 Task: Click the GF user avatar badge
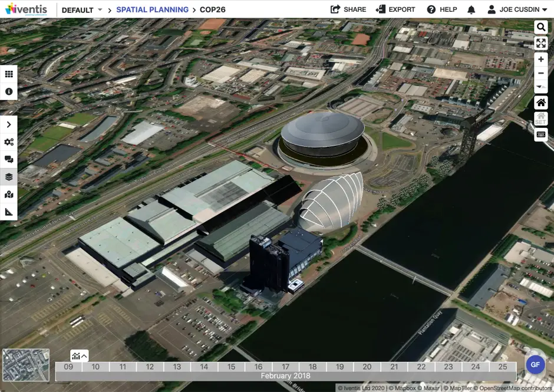[x=535, y=364]
